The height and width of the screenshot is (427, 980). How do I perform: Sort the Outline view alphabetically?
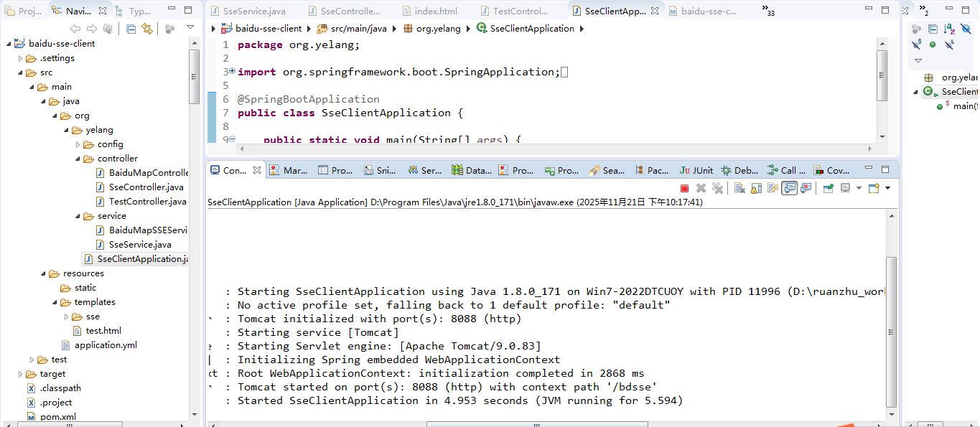point(948,29)
